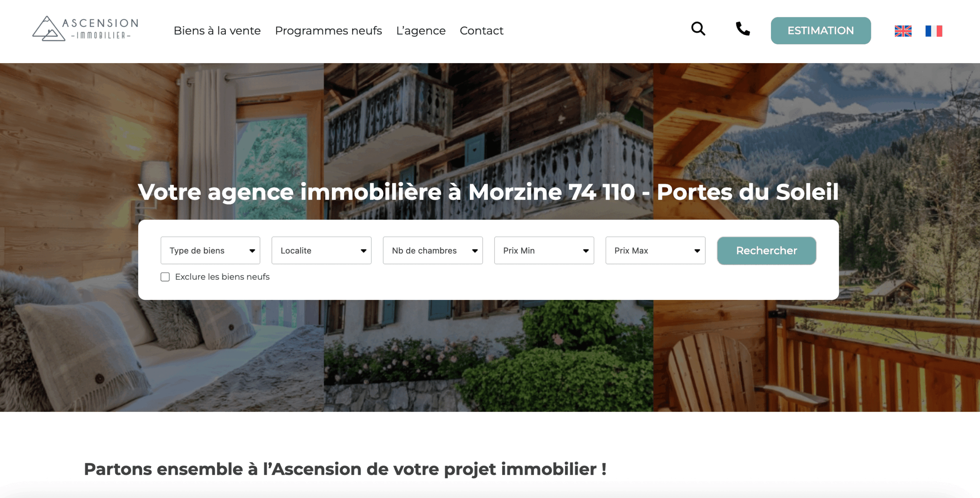Switch to English with UK flag
The width and height of the screenshot is (980, 498).
point(903,31)
